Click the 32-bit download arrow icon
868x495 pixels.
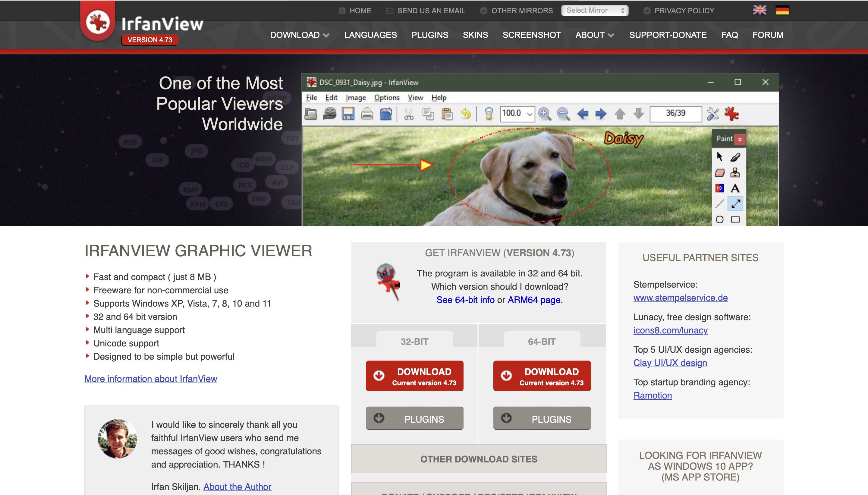click(x=379, y=375)
